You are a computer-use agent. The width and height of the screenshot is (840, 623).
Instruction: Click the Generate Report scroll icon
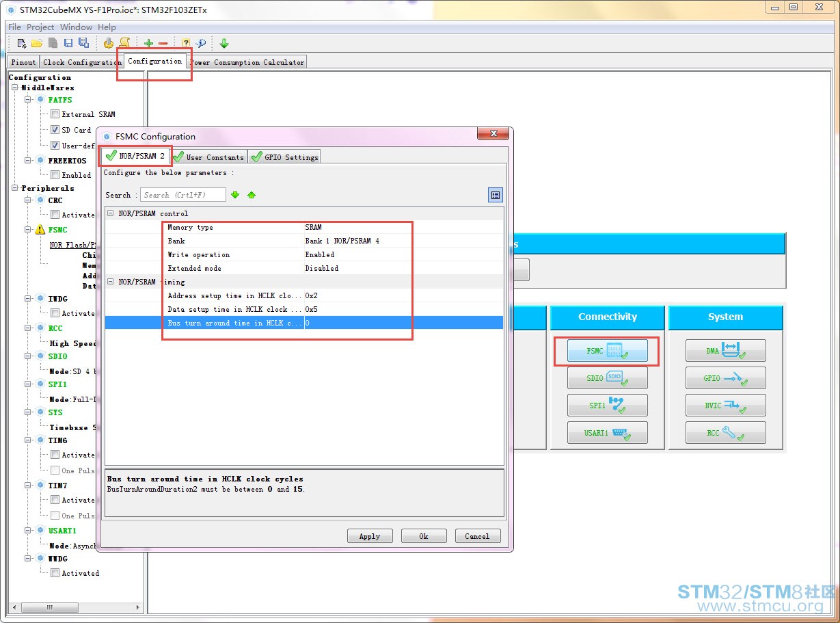pyautogui.click(x=124, y=43)
